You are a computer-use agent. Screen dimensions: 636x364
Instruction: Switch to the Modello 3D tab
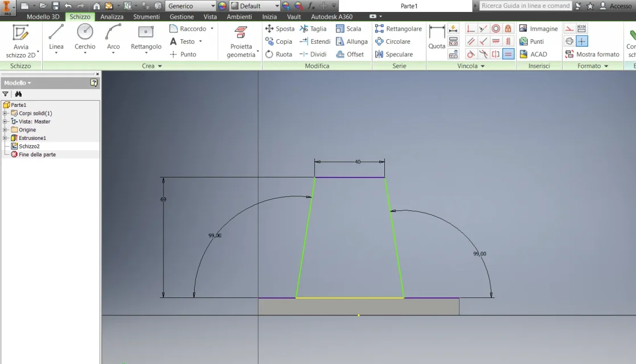coord(43,16)
